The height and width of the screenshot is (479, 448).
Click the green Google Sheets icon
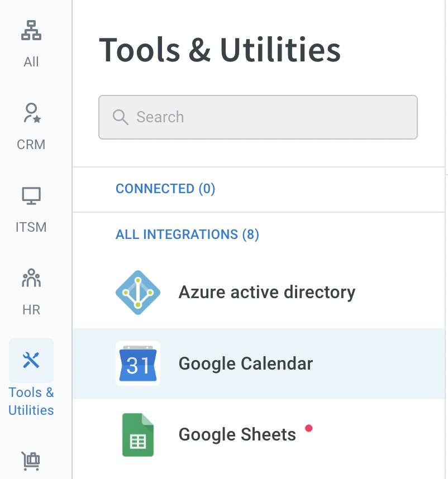click(x=138, y=435)
